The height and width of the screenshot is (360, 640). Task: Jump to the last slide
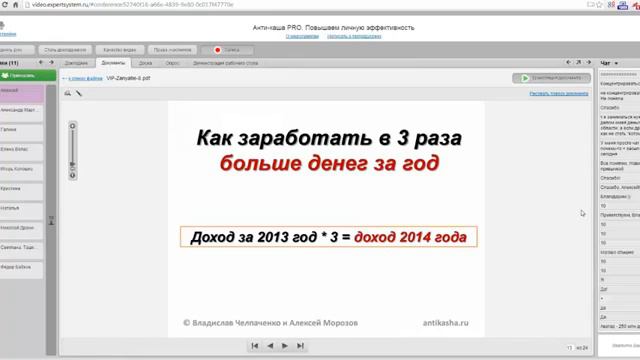click(x=300, y=346)
